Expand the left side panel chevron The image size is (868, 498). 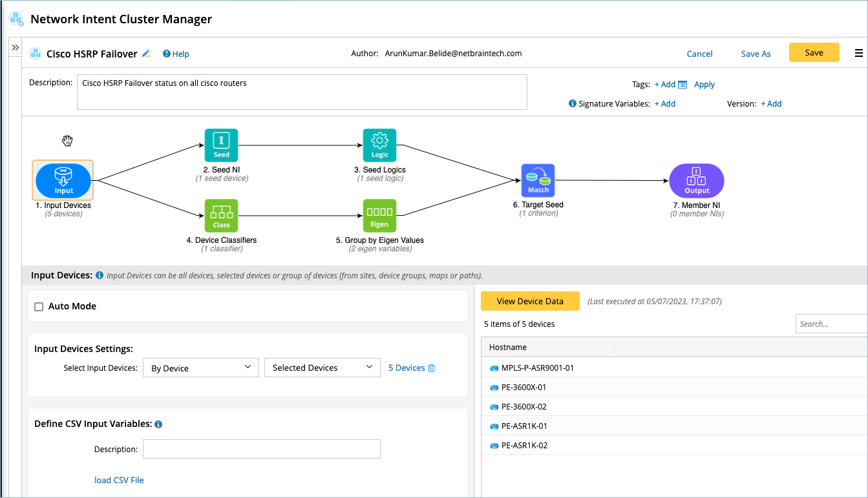click(x=16, y=48)
